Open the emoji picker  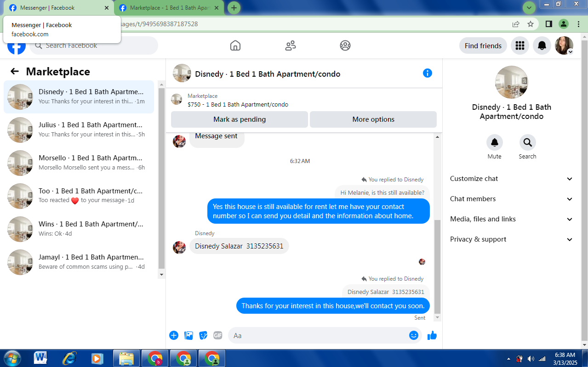pos(414,335)
